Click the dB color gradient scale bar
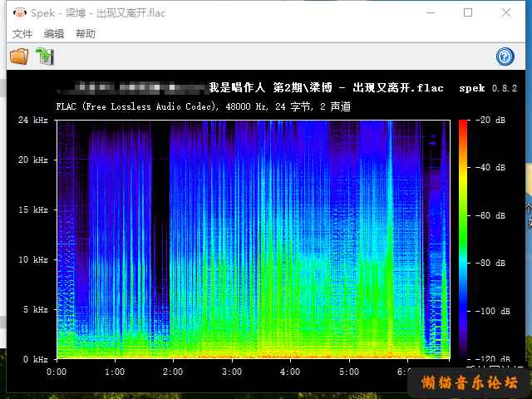This screenshot has height=399, width=532. (463, 239)
